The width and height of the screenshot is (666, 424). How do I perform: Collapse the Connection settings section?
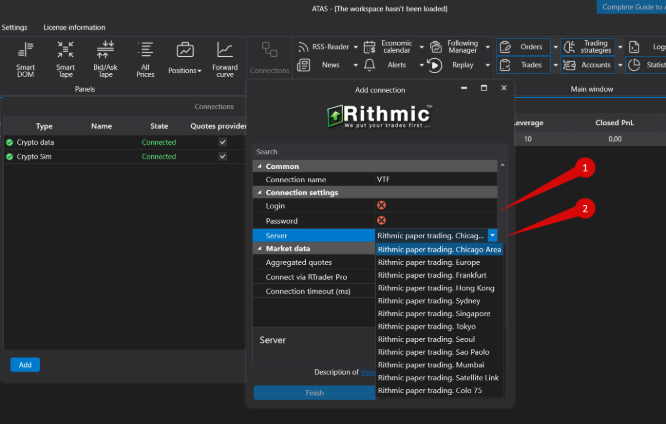tap(260, 192)
